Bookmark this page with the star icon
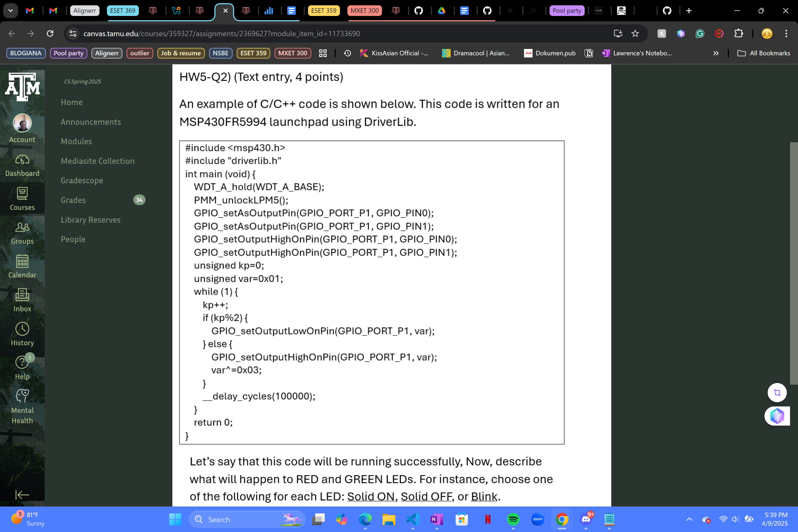Viewport: 798px width, 532px height. pyautogui.click(x=635, y=33)
